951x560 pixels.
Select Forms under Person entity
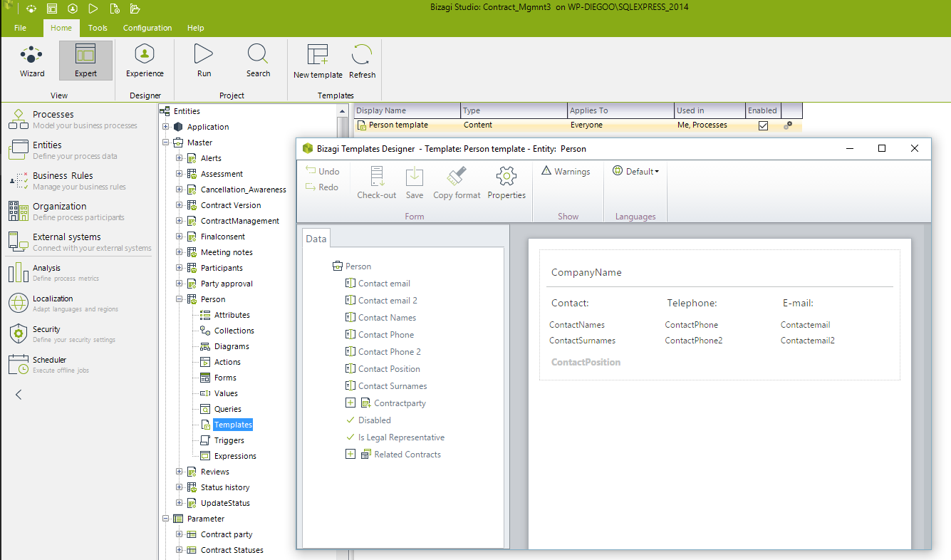tap(225, 378)
